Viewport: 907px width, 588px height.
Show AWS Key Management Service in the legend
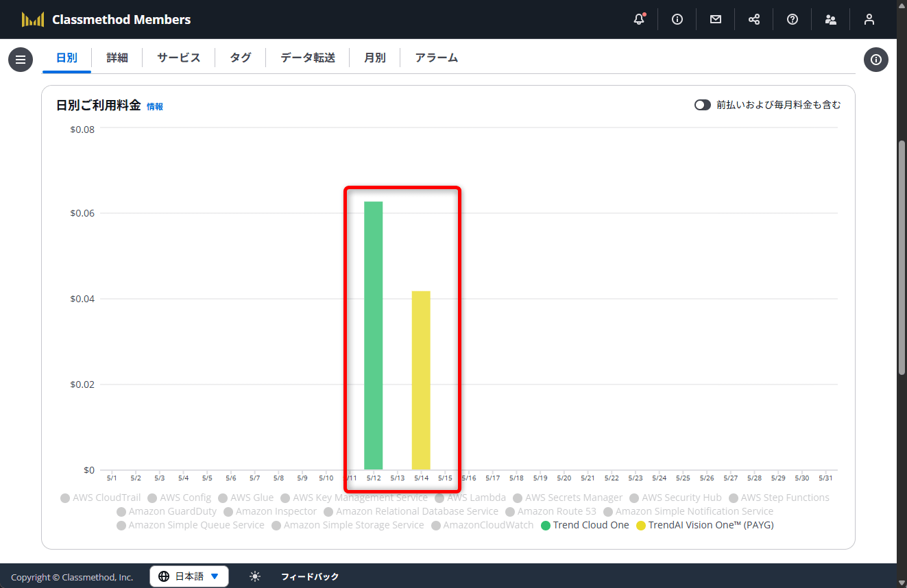tap(354, 498)
